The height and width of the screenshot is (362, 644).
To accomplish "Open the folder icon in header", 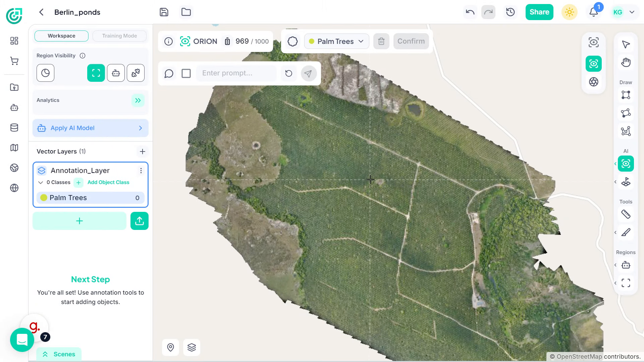I will [186, 12].
